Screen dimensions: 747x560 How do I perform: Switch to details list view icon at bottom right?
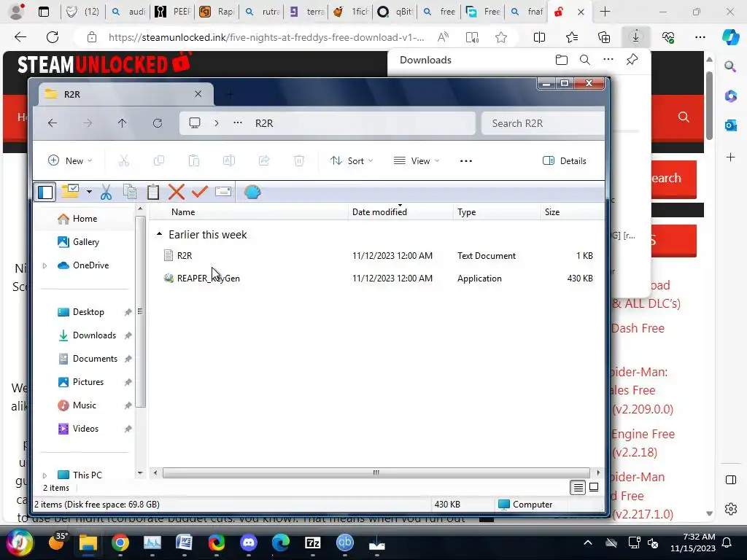578,487
